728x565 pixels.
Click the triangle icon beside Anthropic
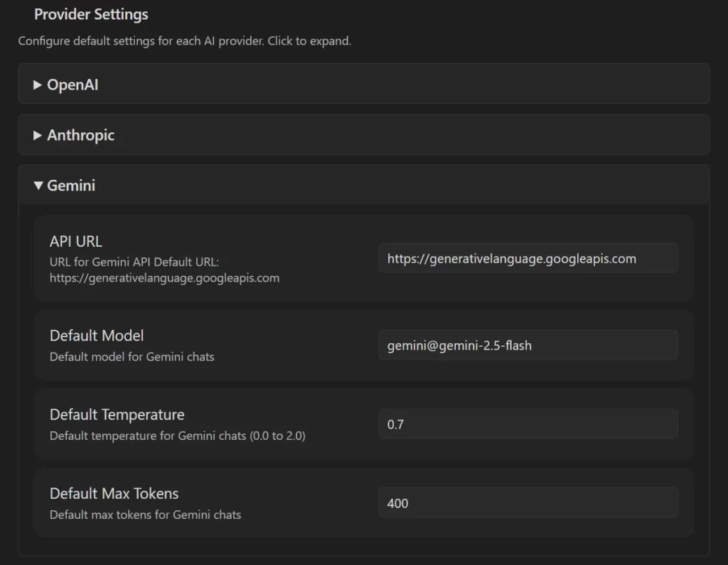coord(38,135)
